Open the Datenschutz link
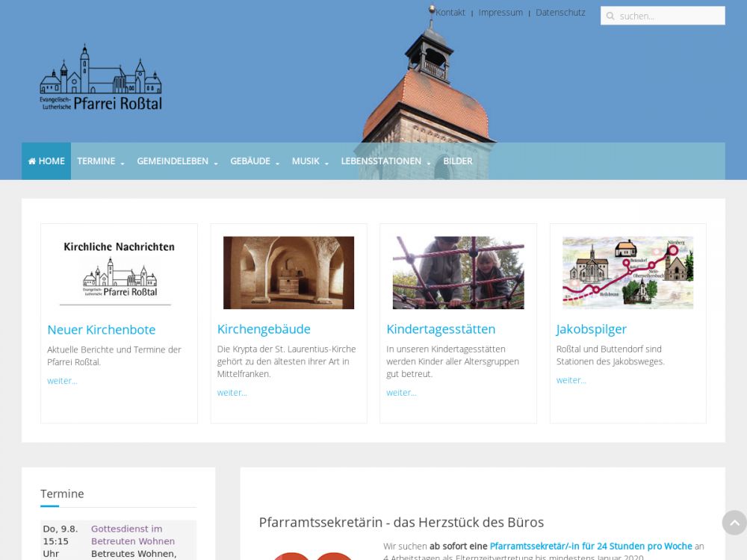Viewport: 747px width, 560px height. pos(560,13)
